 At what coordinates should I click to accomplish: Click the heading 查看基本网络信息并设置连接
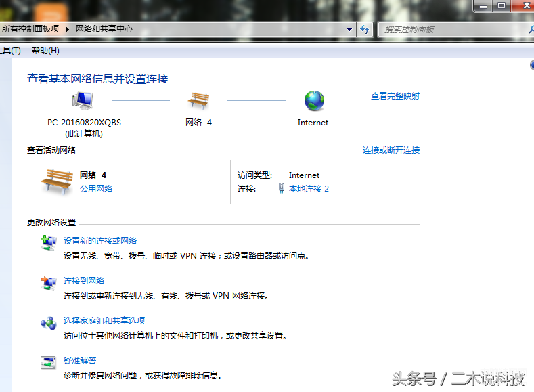click(97, 79)
